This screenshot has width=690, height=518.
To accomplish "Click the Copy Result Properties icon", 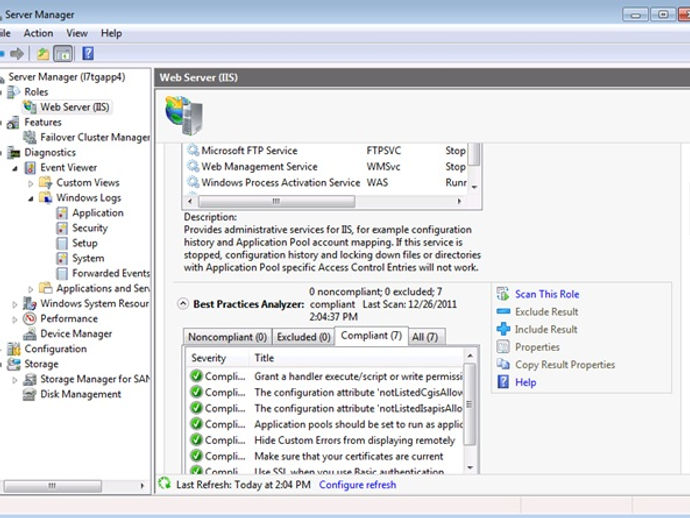I will point(503,364).
